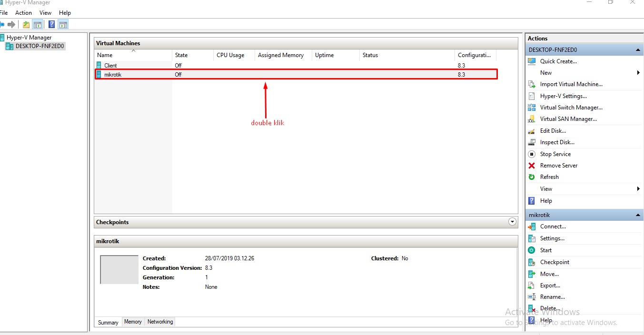Image resolution: width=644 pixels, height=335 pixels.
Task: Click Move action for mikrotik
Action: [549, 274]
